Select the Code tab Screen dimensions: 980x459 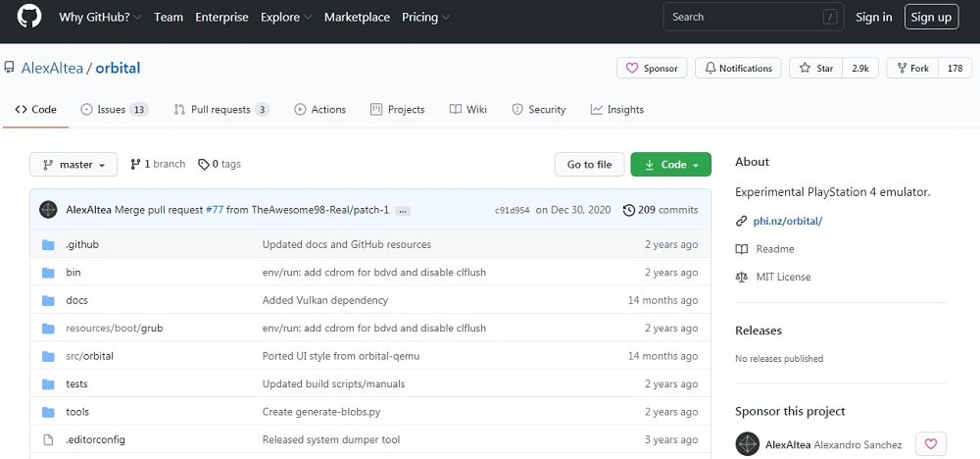[35, 110]
